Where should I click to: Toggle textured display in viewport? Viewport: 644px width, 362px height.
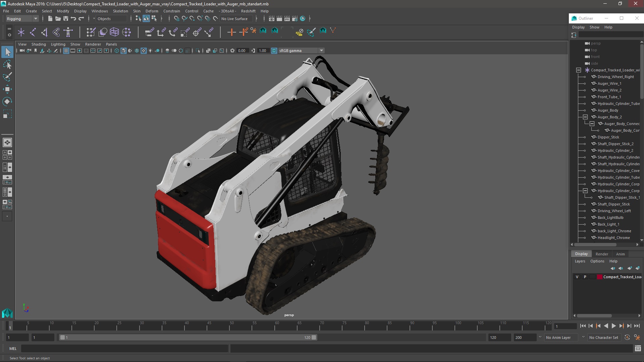tap(144, 51)
